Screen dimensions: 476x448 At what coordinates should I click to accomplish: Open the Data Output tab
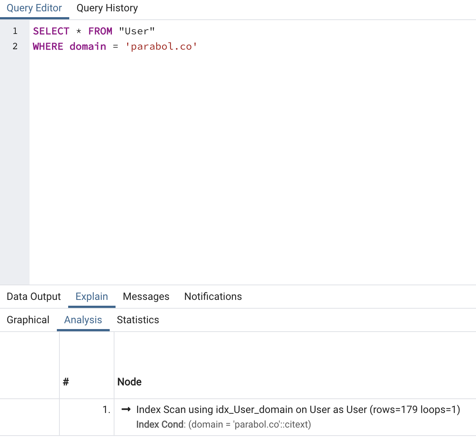34,297
